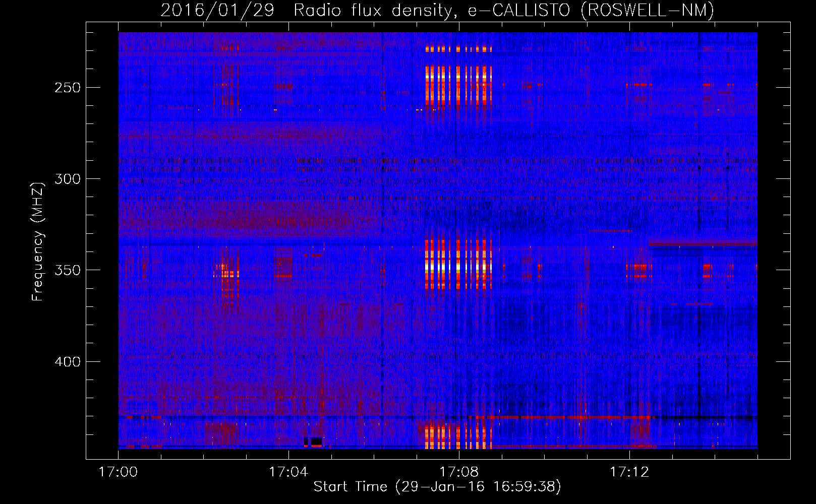Click the "17:00" time tick label
The height and width of the screenshot is (504, 816).
[118, 472]
